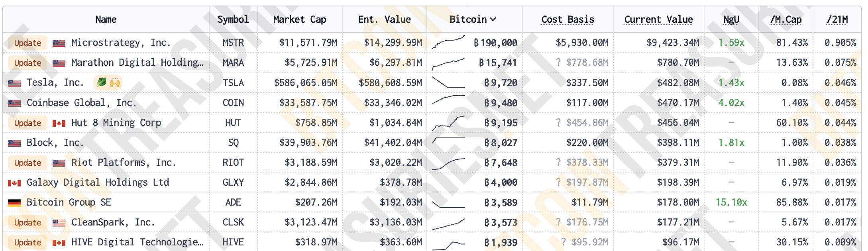
Task: Sort by the Current Value column header
Action: pos(658,19)
